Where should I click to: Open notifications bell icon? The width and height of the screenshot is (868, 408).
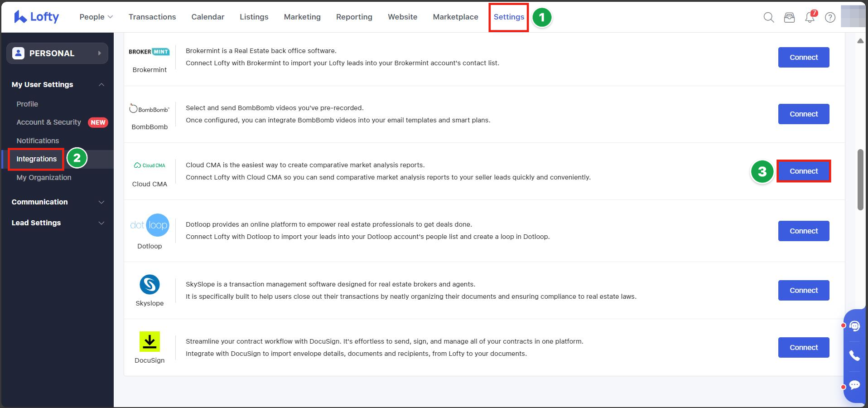pos(810,17)
